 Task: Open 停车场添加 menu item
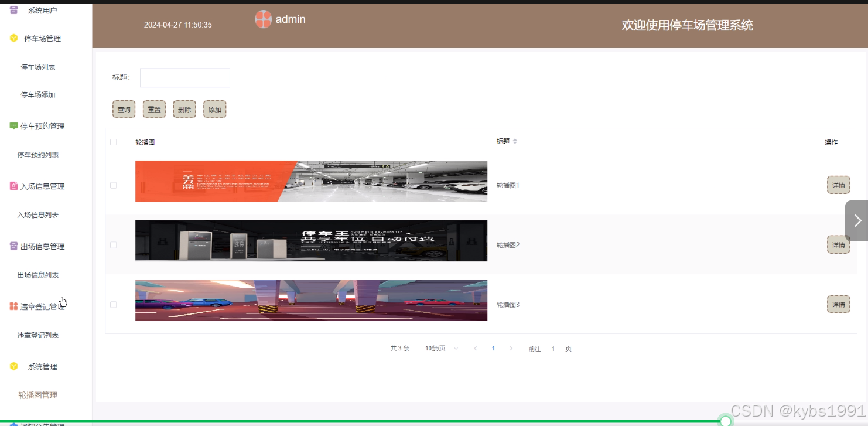(38, 95)
